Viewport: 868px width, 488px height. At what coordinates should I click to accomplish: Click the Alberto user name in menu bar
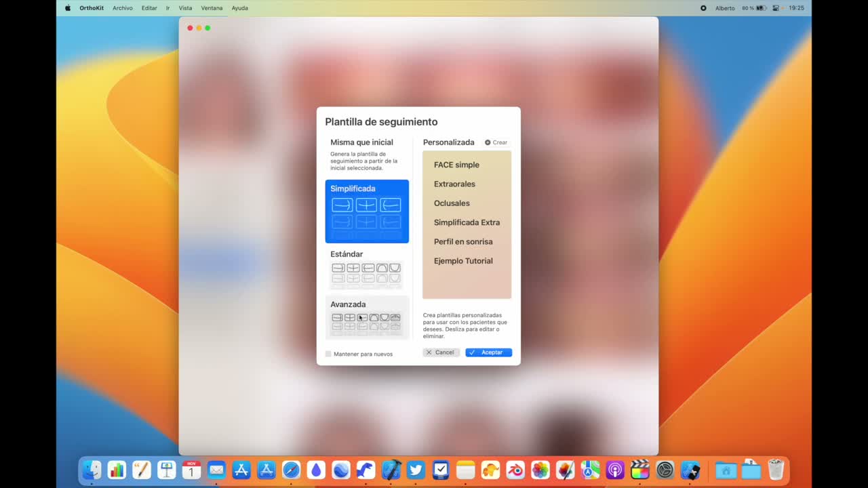725,8
